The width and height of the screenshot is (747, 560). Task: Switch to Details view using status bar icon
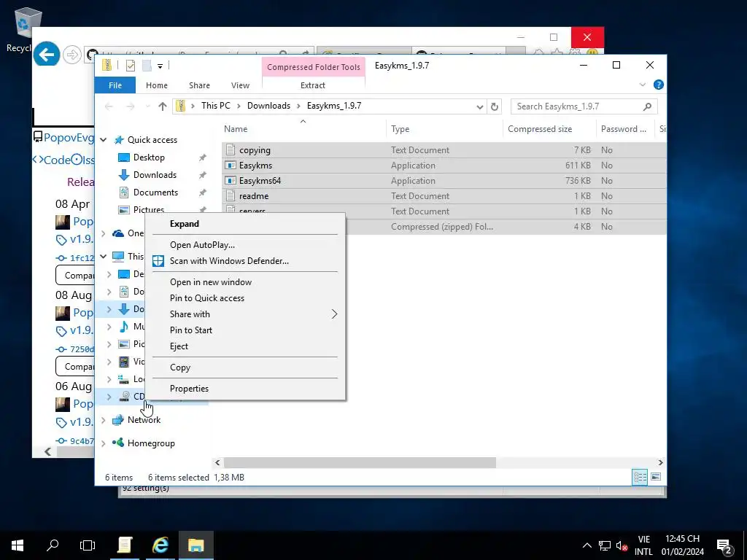click(x=640, y=477)
